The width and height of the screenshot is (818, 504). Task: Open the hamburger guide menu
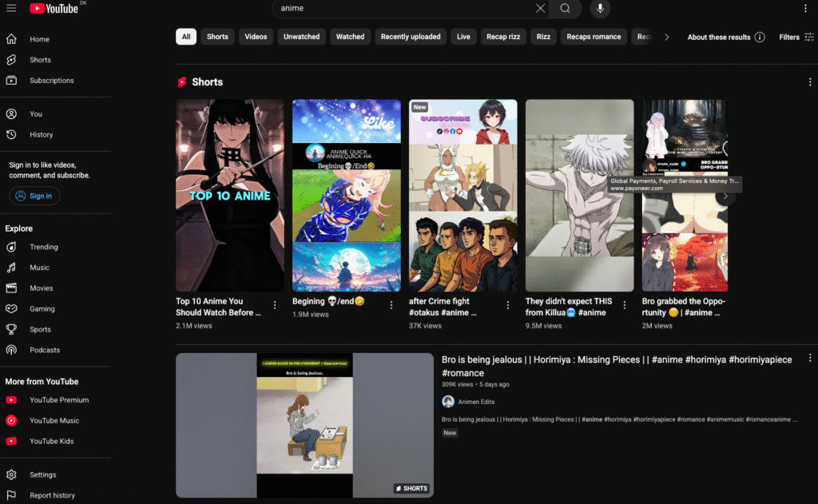[11, 8]
